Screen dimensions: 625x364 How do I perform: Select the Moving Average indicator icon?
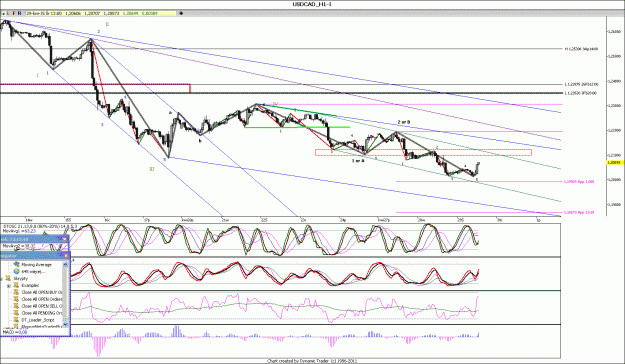[x=16, y=264]
